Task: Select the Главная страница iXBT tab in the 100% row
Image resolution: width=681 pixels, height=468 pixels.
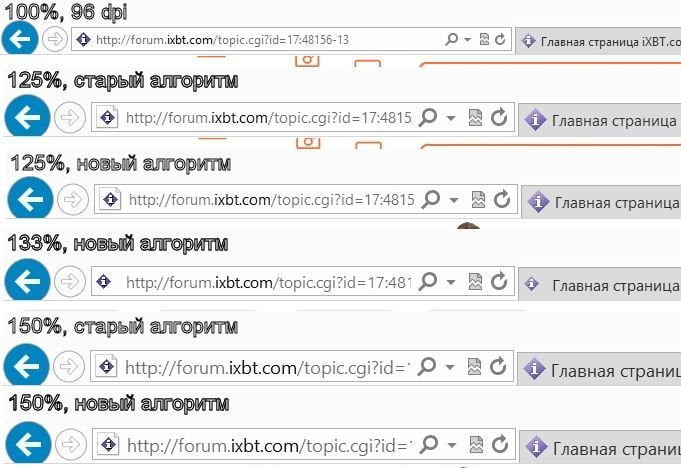Action: coord(600,41)
